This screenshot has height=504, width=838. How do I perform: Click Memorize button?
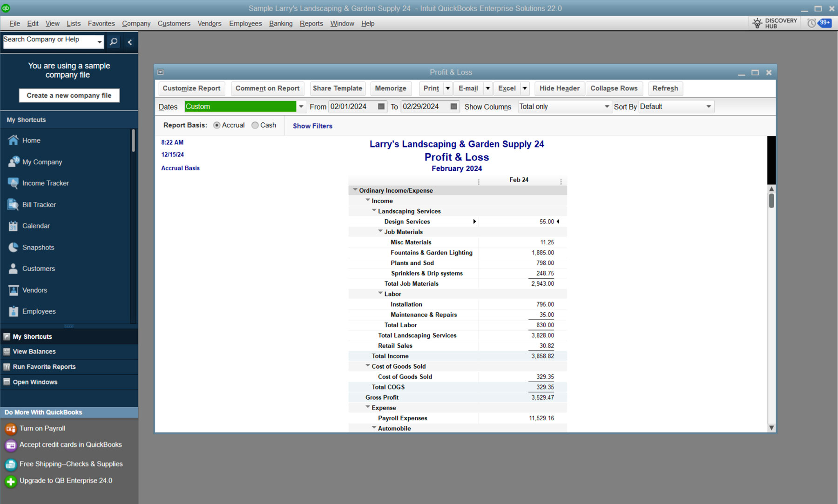(x=391, y=88)
